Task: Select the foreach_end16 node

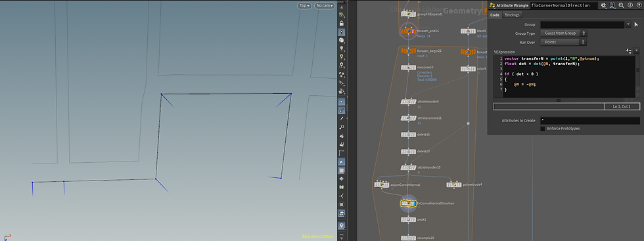Action: [408, 31]
